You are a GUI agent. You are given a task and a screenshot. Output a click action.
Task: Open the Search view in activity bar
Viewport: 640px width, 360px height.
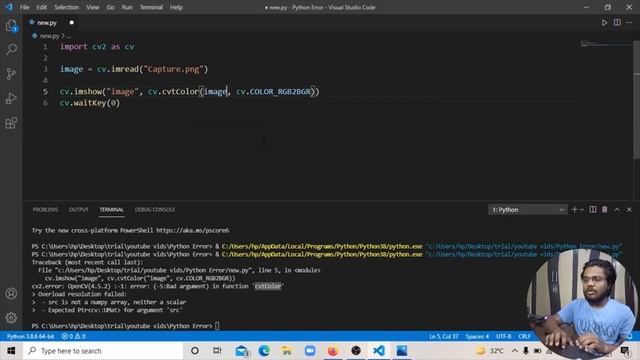11,50
